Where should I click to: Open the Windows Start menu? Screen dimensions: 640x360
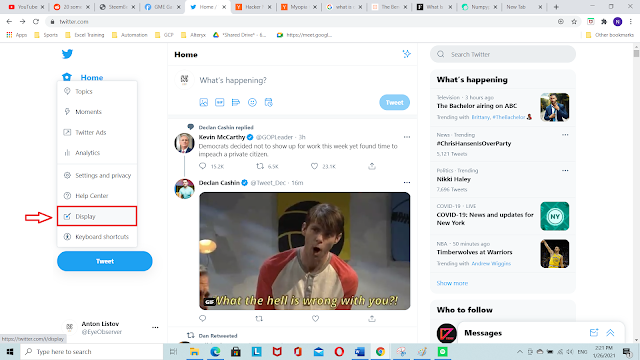click(x=10, y=351)
